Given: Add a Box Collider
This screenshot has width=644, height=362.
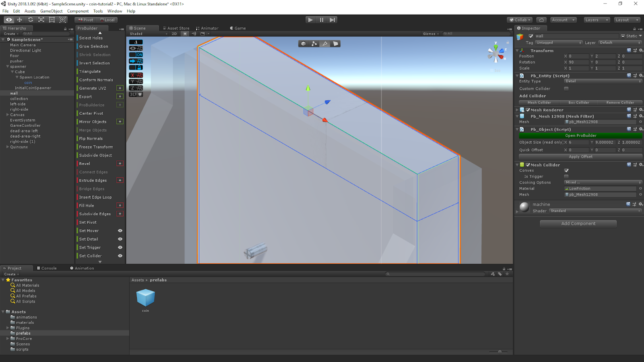Looking at the screenshot, I should [578, 103].
